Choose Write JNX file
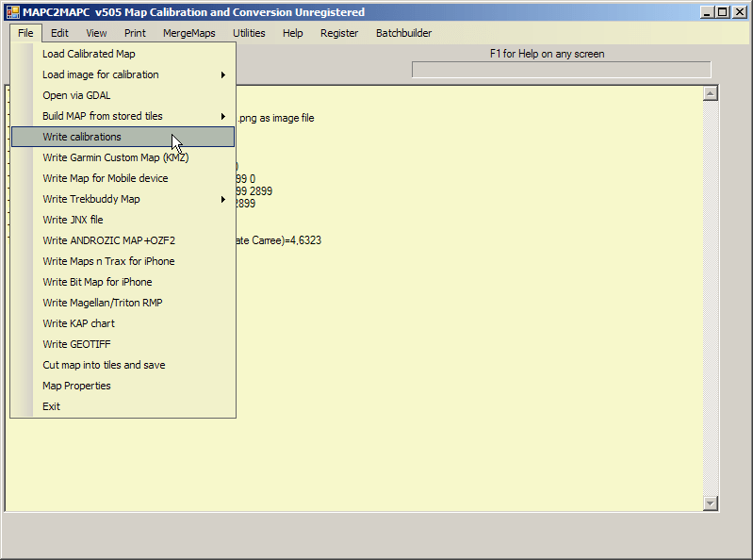 point(123,220)
